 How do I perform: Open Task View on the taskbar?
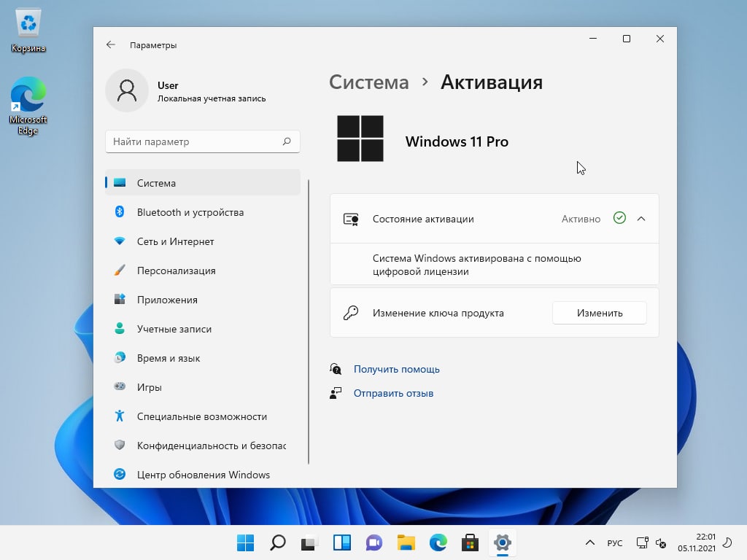[309, 542]
